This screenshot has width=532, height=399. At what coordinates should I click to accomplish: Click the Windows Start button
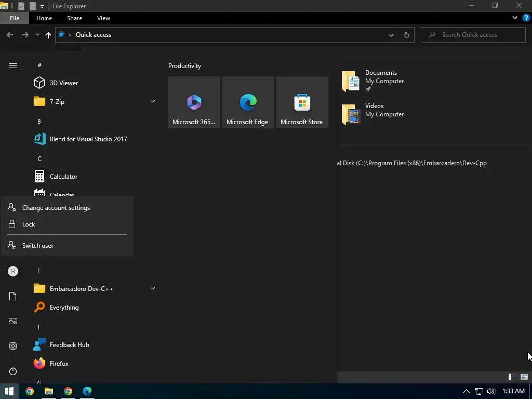point(9,391)
